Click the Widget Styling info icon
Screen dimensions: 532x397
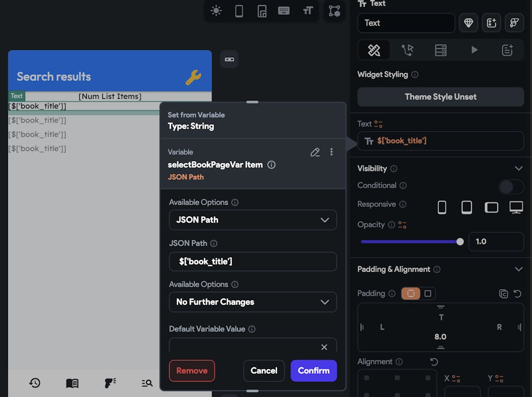(x=414, y=74)
